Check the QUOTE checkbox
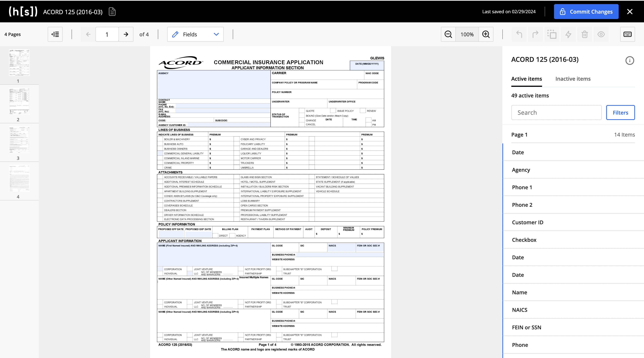 point(302,111)
